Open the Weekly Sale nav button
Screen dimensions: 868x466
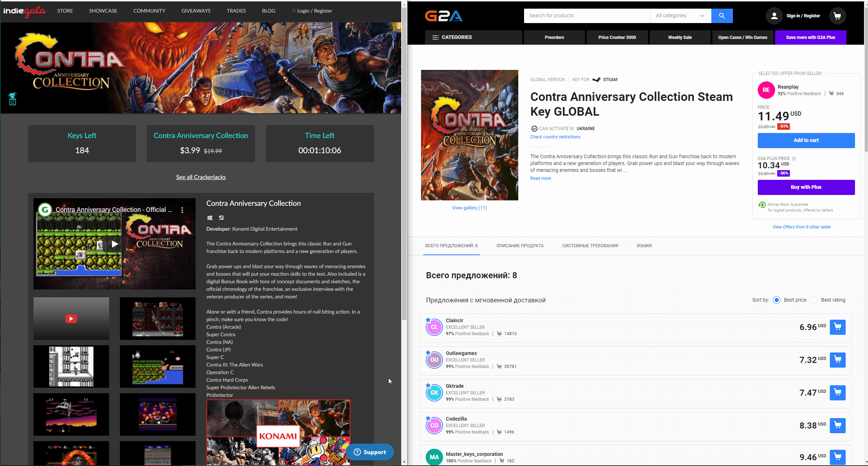[680, 37]
